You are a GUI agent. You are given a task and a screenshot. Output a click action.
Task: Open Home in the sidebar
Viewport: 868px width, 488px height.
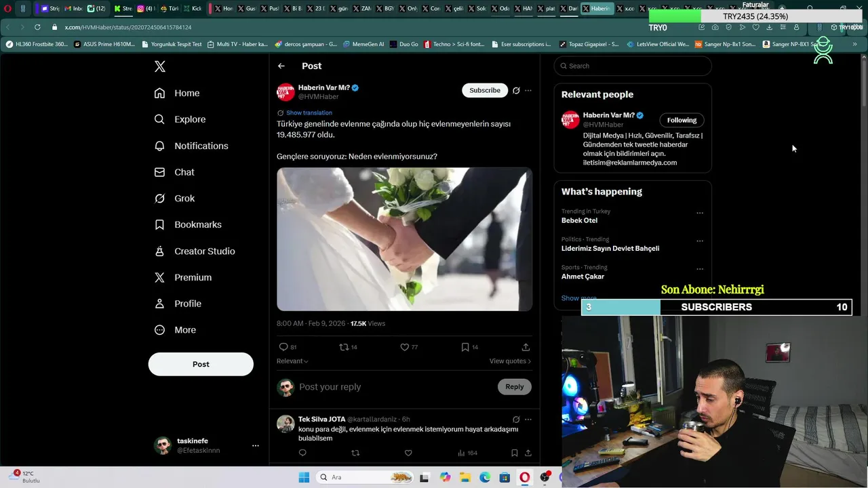pos(177,93)
